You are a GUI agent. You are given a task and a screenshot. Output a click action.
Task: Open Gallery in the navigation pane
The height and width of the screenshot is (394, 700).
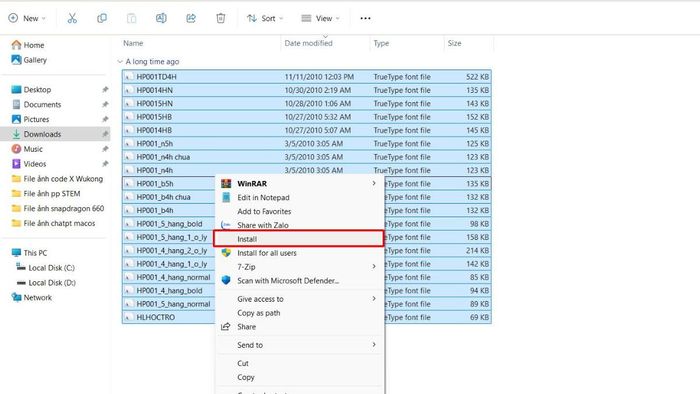click(x=29, y=60)
